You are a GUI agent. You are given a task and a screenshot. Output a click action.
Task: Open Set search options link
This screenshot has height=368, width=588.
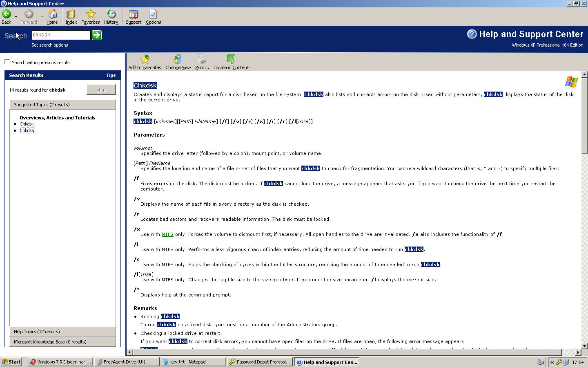pyautogui.click(x=50, y=45)
